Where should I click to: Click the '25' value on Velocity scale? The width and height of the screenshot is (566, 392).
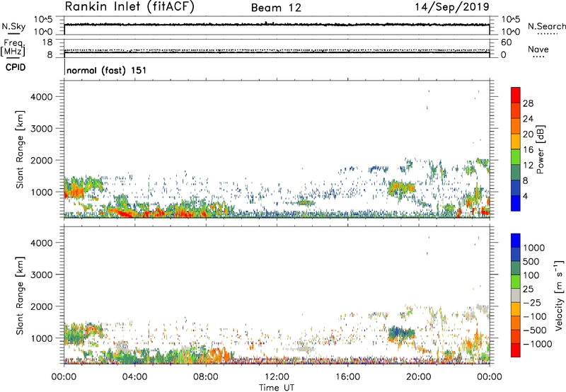point(529,289)
